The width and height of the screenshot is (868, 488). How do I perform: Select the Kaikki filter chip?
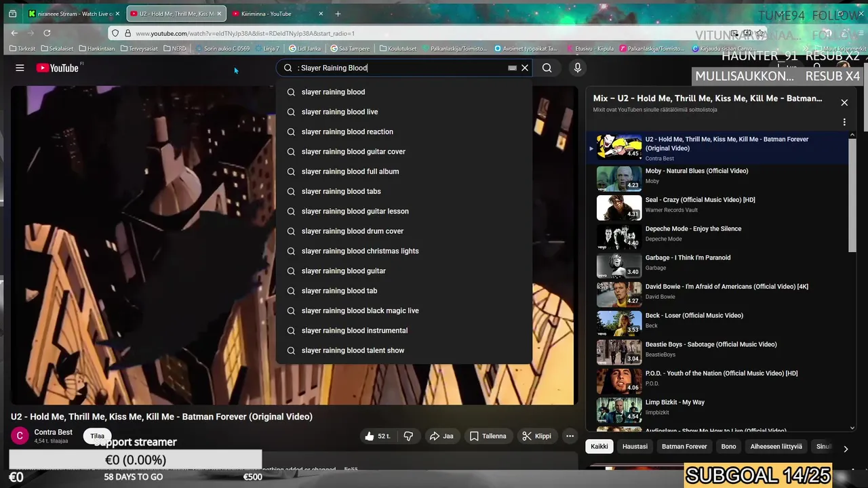(599, 447)
